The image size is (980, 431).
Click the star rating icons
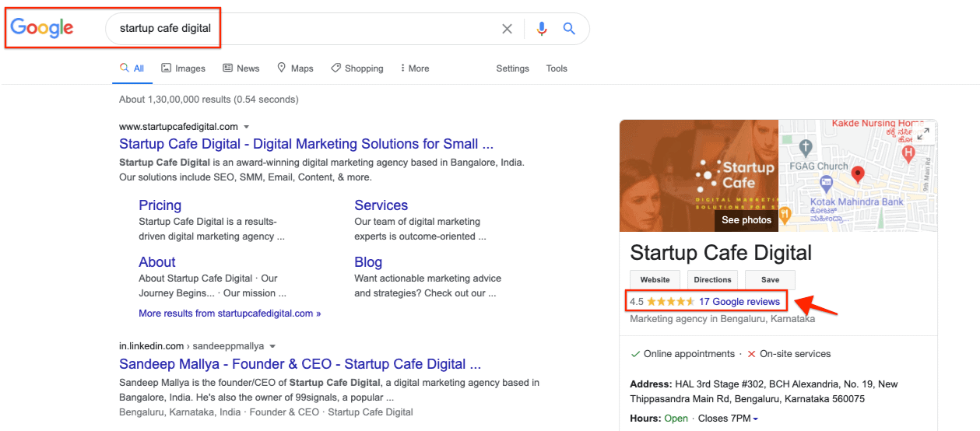pyautogui.click(x=670, y=302)
